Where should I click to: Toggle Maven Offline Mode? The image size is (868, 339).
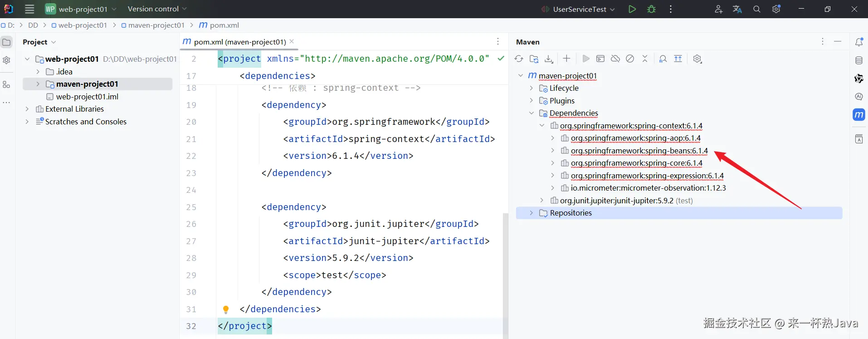615,59
